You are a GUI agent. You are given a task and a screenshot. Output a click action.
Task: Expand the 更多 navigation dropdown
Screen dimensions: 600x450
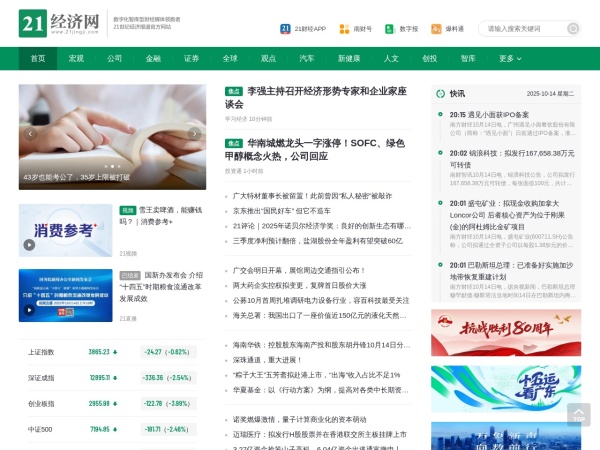(x=510, y=59)
